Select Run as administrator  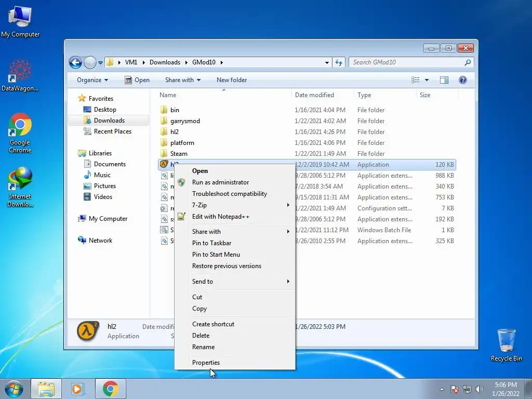pyautogui.click(x=235, y=182)
